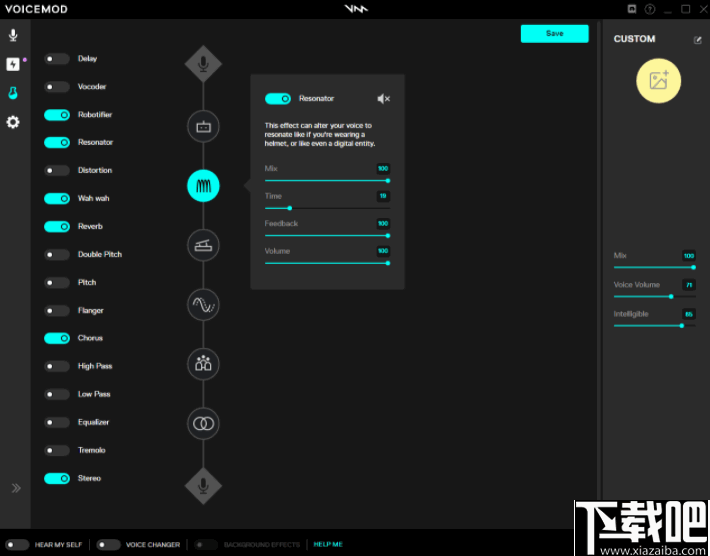Enable the Pitch effect toggle
This screenshot has width=710, height=556.
click(57, 283)
